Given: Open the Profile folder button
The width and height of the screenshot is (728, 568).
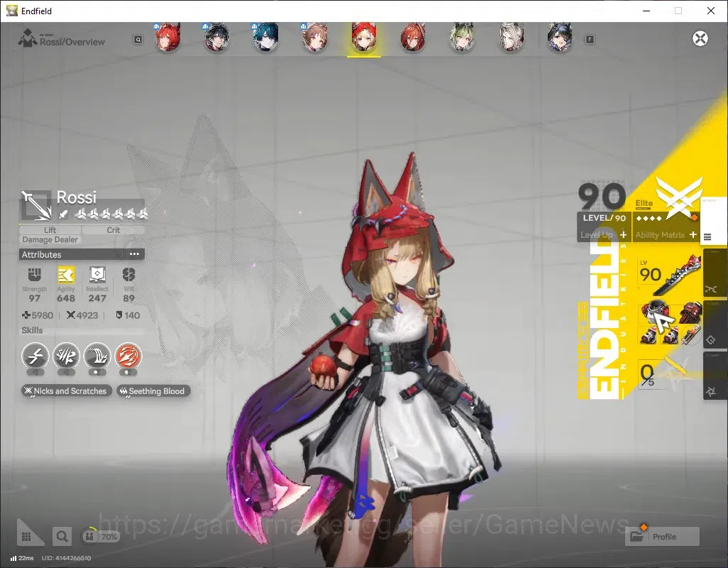Looking at the screenshot, I should 663,537.
